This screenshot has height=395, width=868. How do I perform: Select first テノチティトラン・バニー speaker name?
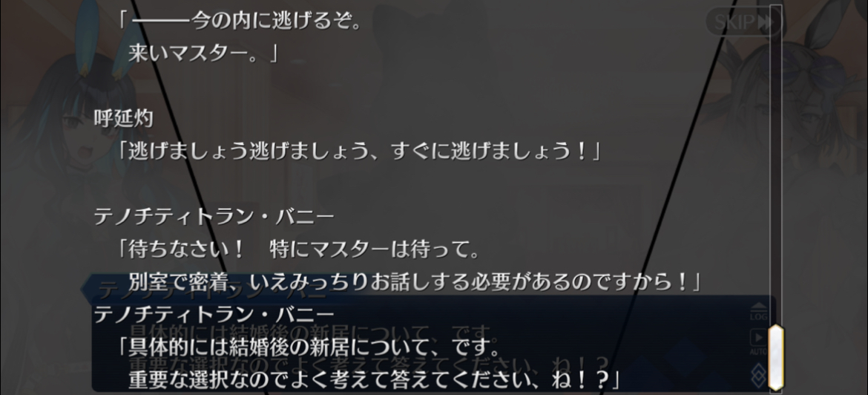point(213,216)
